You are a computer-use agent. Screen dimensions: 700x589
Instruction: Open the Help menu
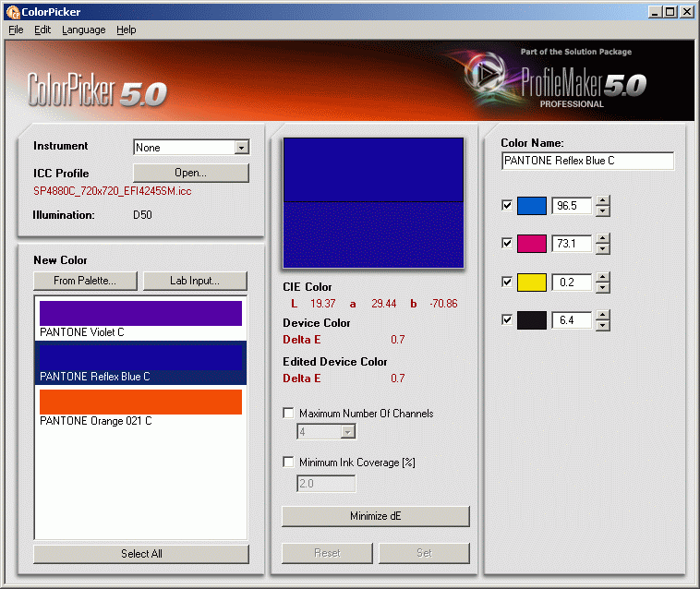tap(126, 30)
